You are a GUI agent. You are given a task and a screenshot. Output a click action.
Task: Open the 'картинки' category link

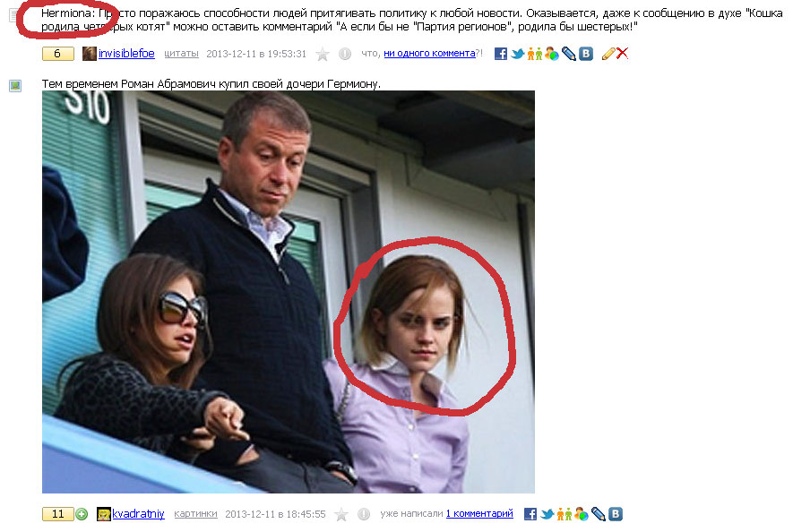[x=195, y=514]
